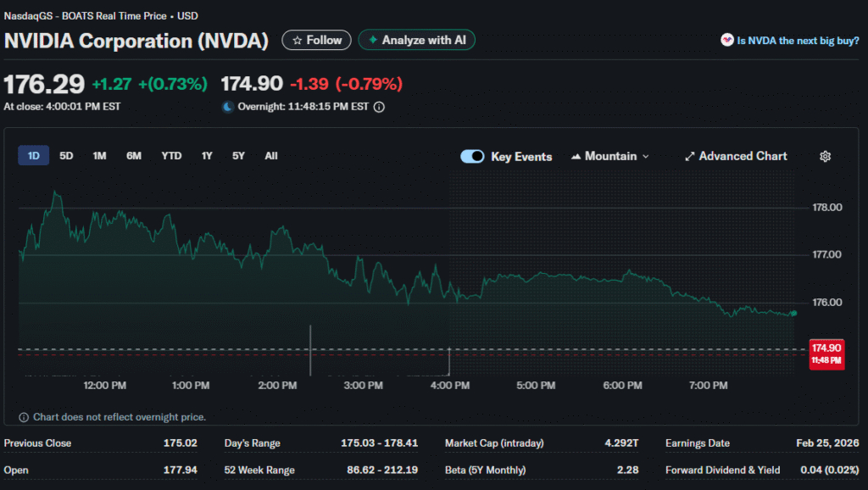Select the YTD range tab
The width and height of the screenshot is (868, 490).
point(171,156)
